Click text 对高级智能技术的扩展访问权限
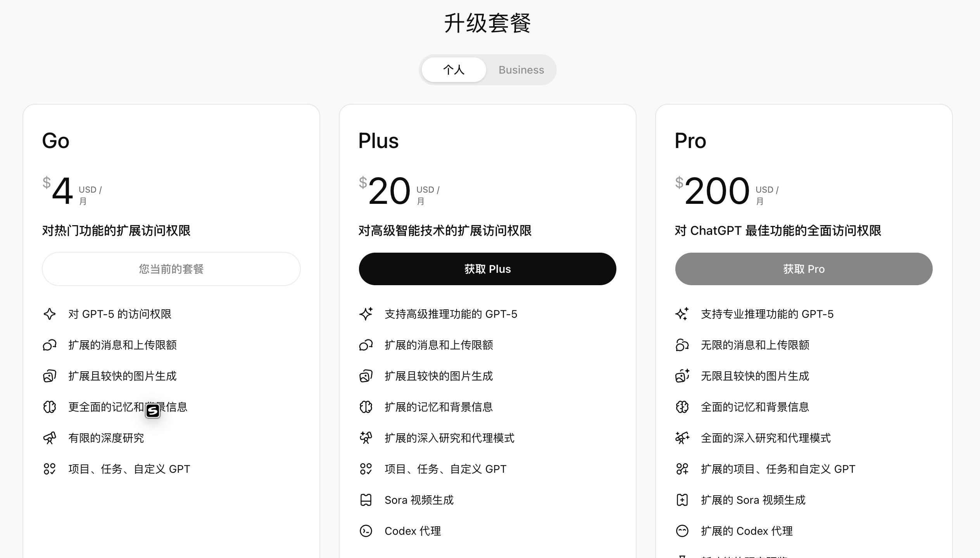980x558 pixels. pos(445,231)
